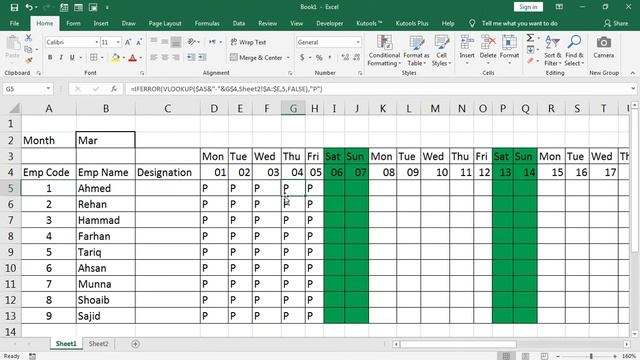Toggle underline formatting

click(72, 58)
